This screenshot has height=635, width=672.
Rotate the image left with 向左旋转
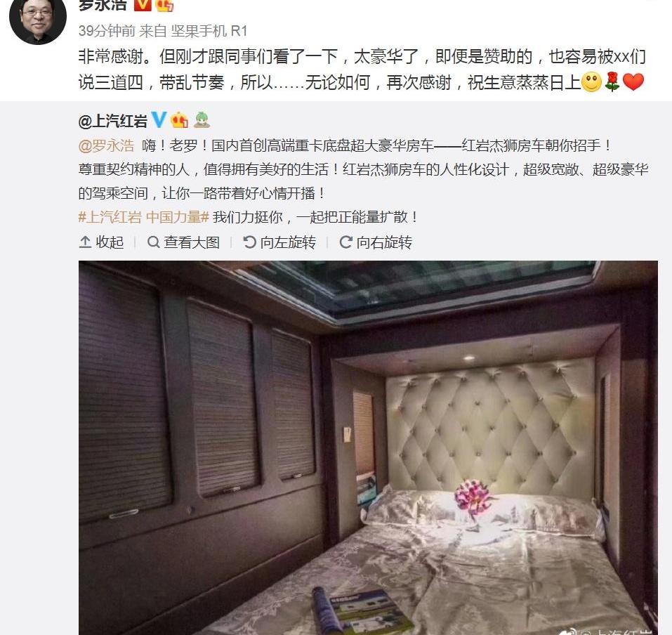[279, 242]
